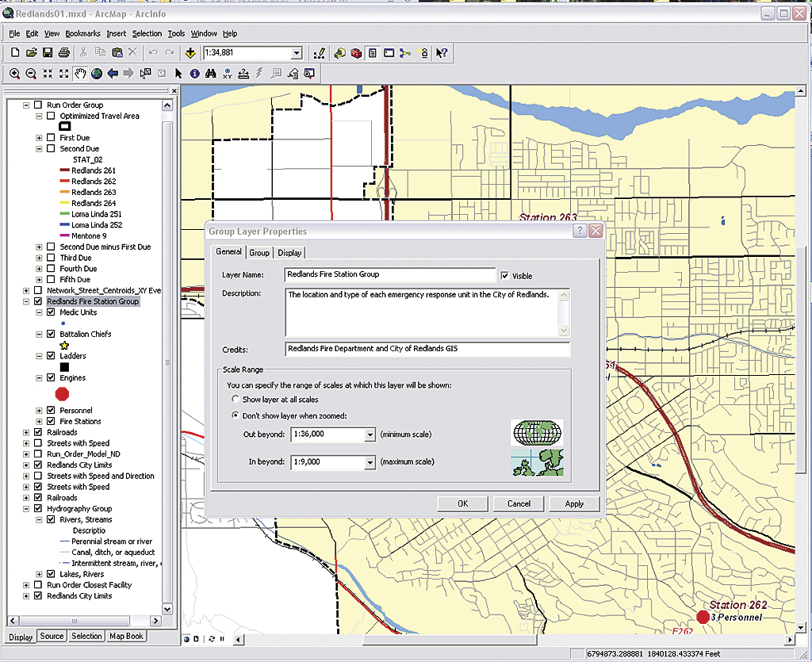Activate the Pan hand tool

(x=80, y=74)
